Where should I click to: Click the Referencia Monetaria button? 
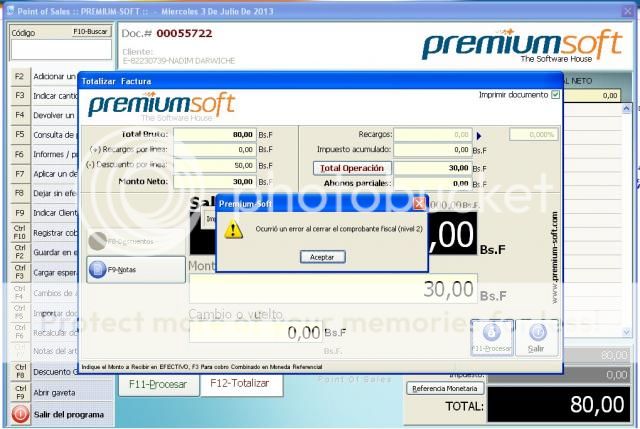click(x=445, y=388)
